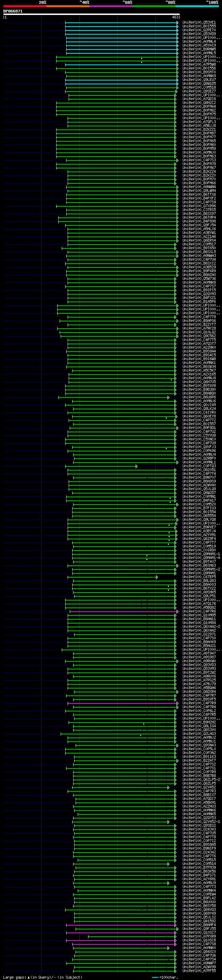
Task: Click the =100char. scale legend
Action: pos(165,977)
